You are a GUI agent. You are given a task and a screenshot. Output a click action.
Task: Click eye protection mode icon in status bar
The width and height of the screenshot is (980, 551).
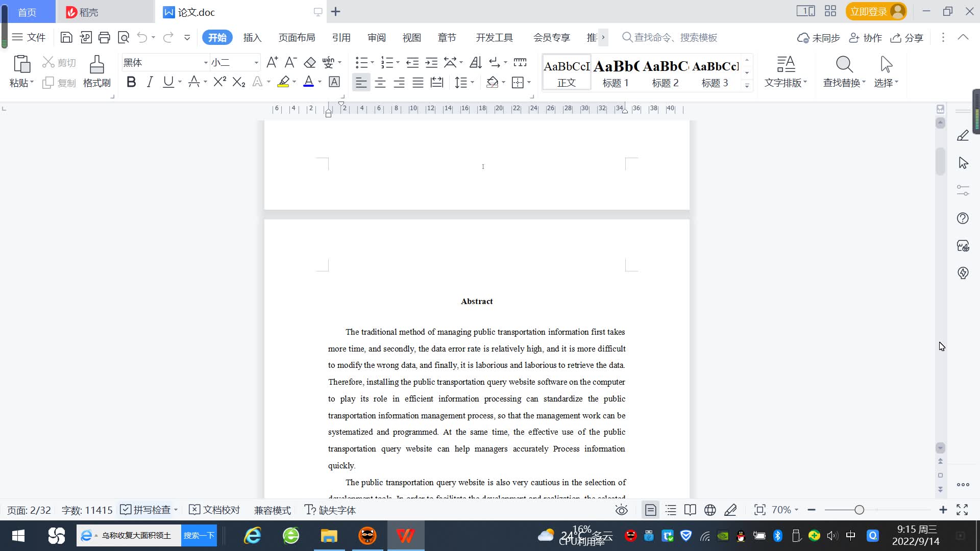pos(621,510)
